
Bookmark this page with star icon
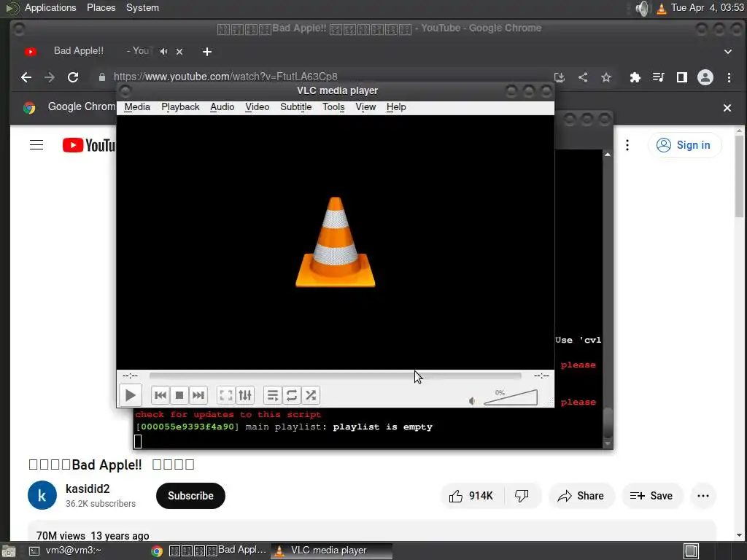(x=606, y=77)
